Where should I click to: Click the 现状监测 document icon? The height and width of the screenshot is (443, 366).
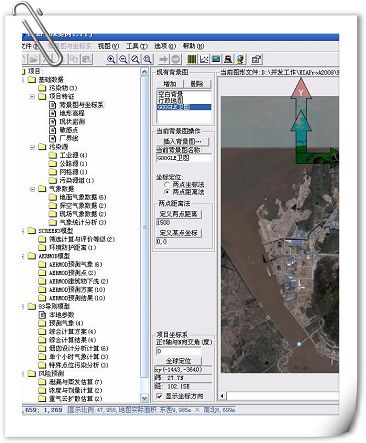click(x=53, y=121)
